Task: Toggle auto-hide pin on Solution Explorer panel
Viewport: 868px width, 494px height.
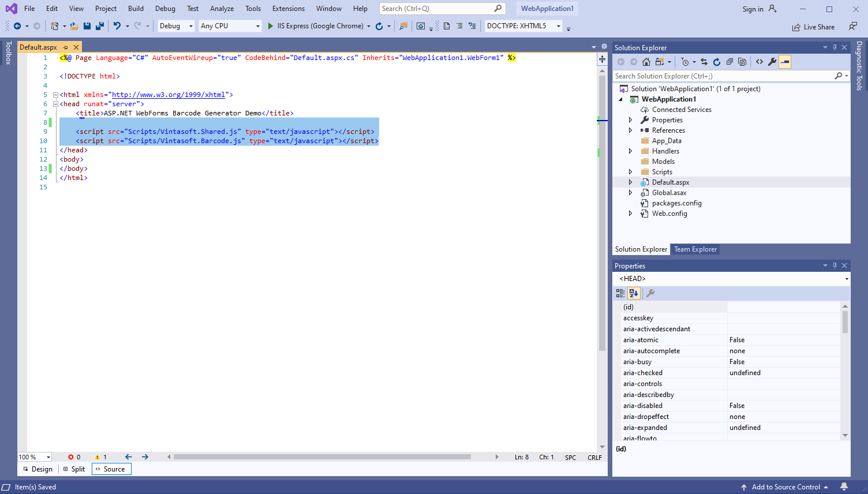Action: 835,47
